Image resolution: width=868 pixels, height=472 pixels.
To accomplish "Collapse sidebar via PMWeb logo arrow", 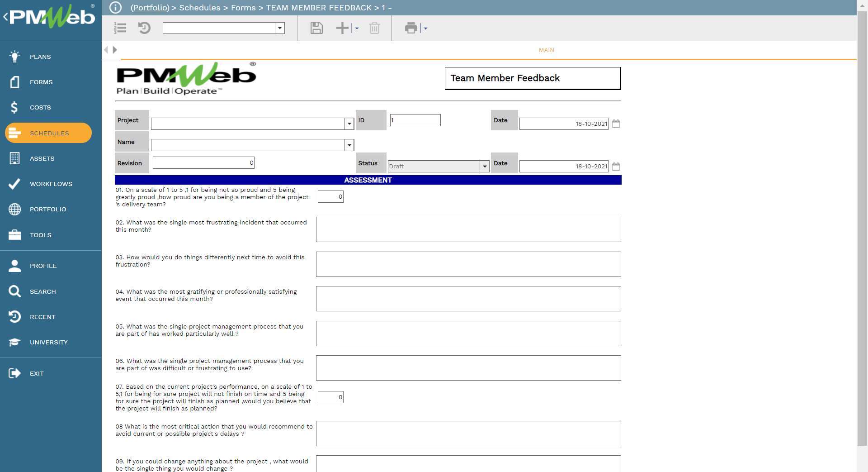I will point(5,17).
